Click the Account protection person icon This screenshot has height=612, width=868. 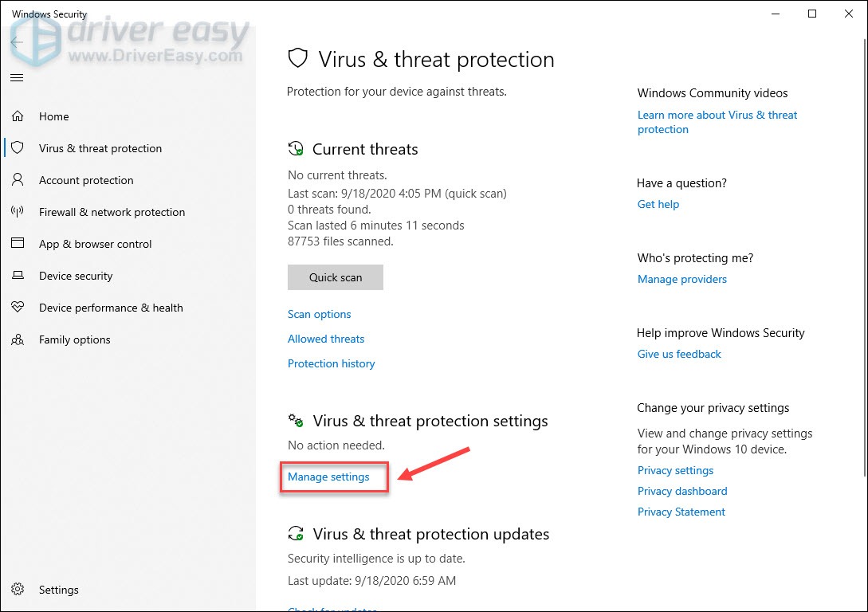tap(18, 180)
